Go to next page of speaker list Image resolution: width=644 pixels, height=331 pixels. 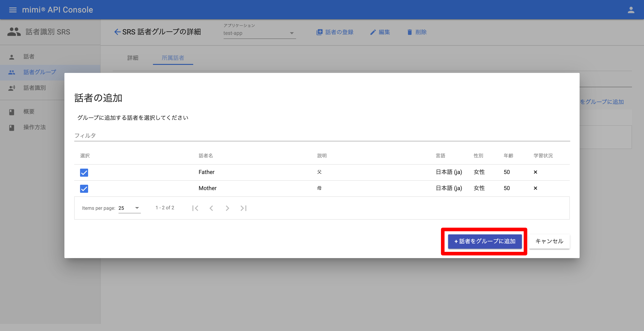point(227,208)
